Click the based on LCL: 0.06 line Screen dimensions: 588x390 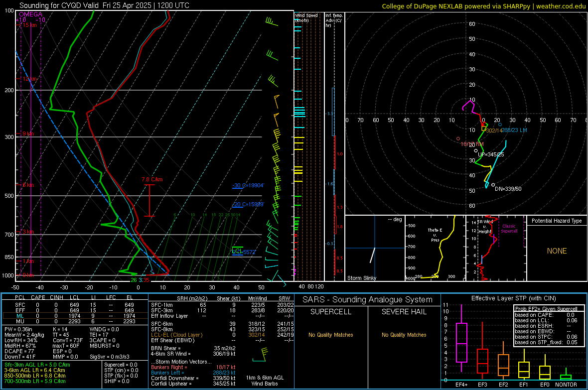click(x=546, y=320)
